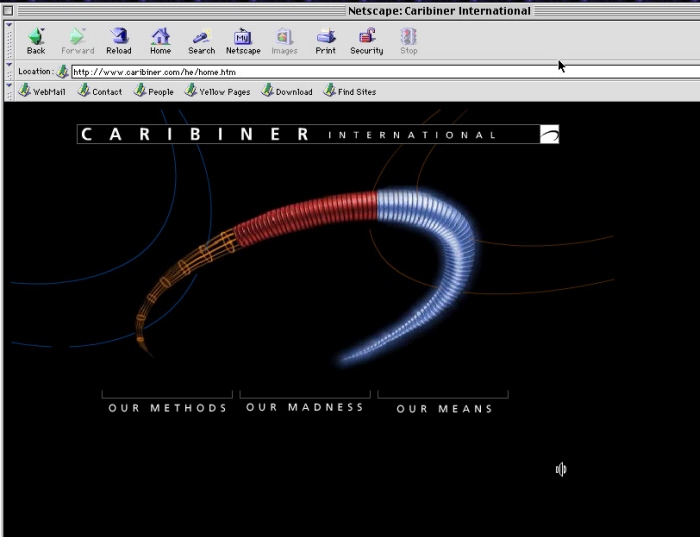Open Find Sites from the personal toolbar
Viewport: 700px width, 537px height.
pos(350,91)
